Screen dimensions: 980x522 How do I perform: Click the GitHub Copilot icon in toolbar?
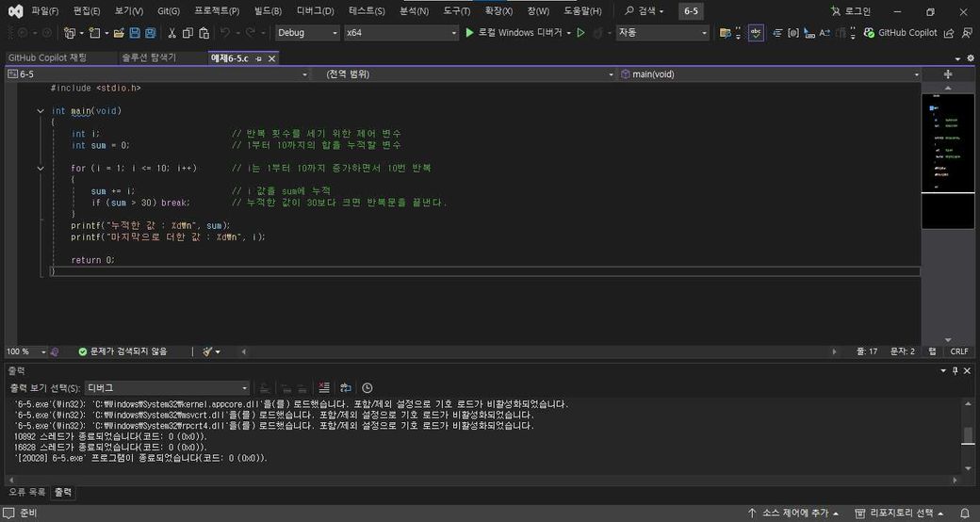[868, 33]
